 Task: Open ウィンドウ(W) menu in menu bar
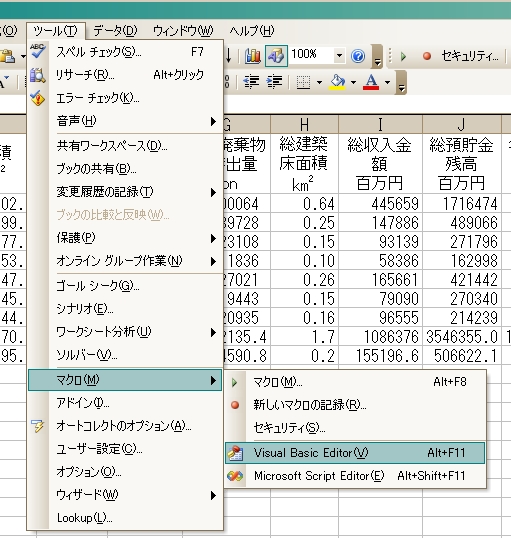pos(183,31)
